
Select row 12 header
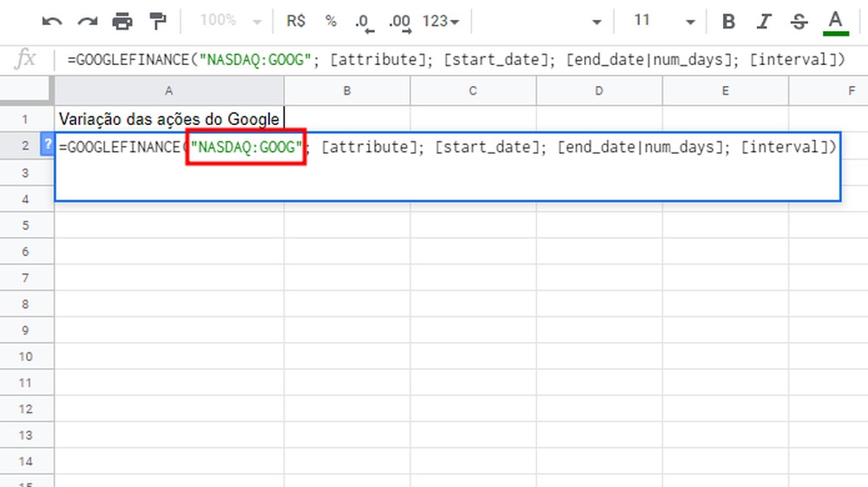tap(25, 409)
